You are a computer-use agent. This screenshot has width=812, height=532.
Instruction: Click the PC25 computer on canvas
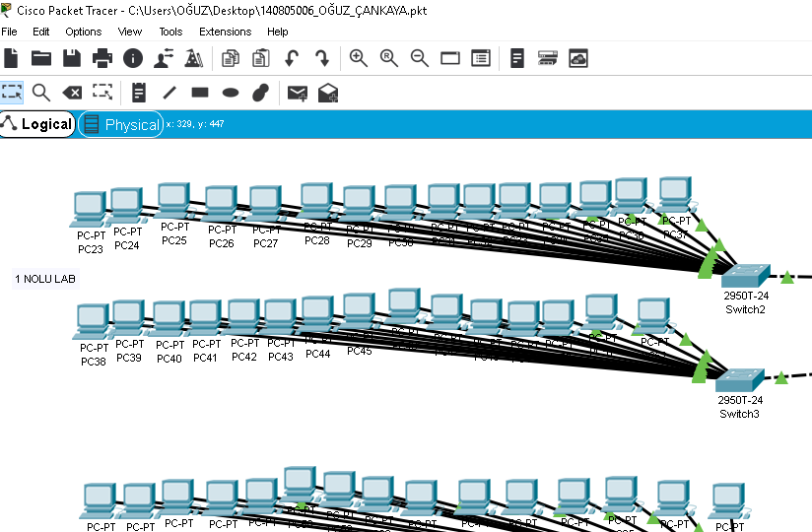pos(173,202)
